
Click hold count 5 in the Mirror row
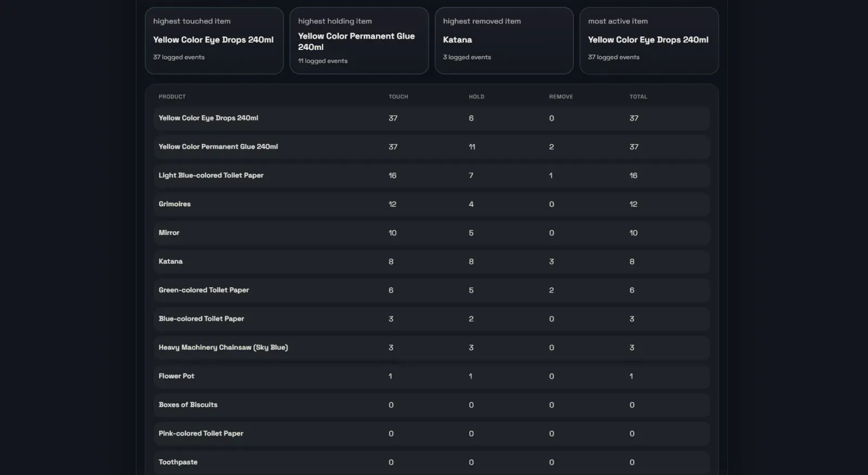tap(471, 233)
